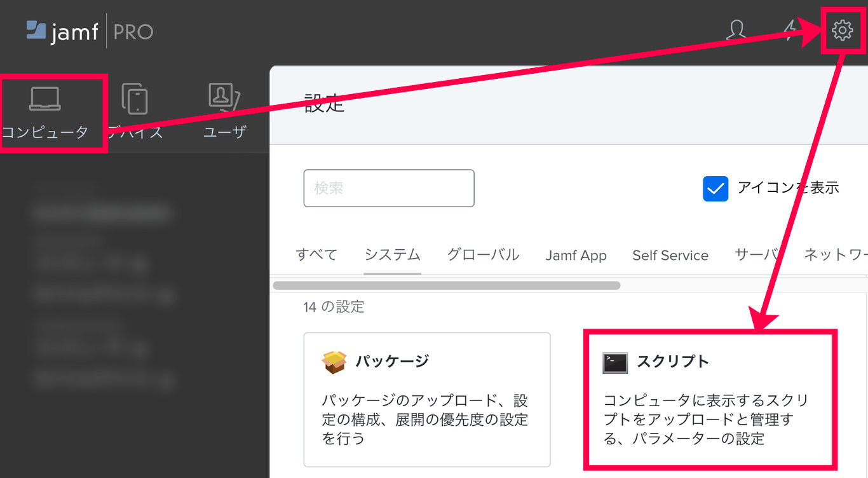Click the パッケージ box icon
Screen dimensions: 868x478
coord(334,362)
